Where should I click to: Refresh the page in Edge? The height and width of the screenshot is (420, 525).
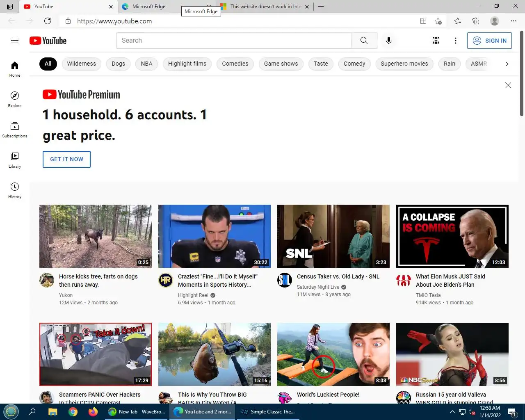[x=48, y=21]
